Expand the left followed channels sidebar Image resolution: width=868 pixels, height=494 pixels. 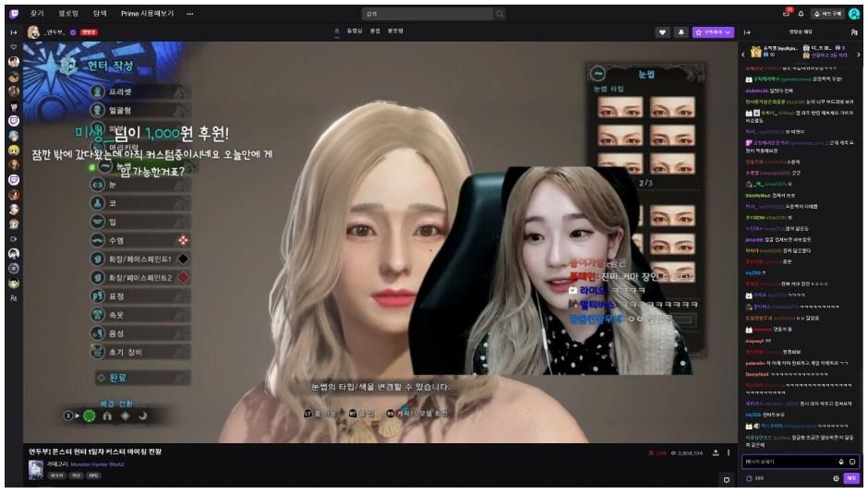14,32
